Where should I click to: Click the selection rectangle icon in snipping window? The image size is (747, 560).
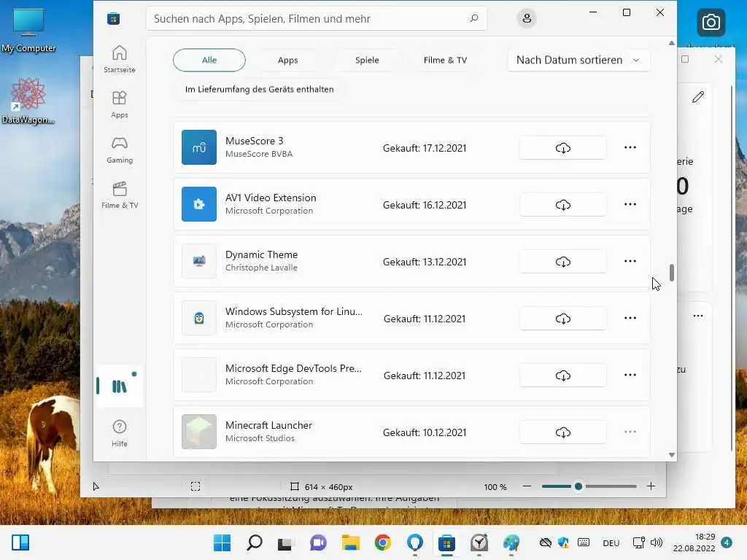196,486
